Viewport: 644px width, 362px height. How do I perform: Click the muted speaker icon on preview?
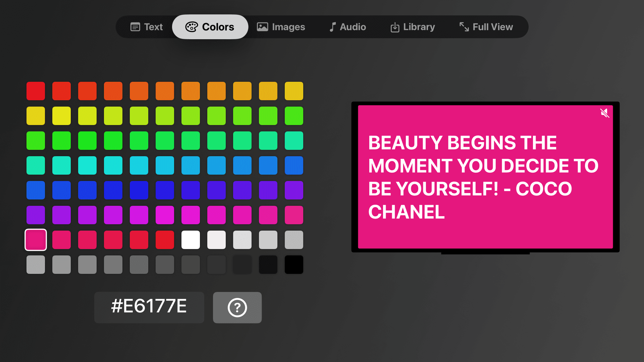click(x=604, y=113)
